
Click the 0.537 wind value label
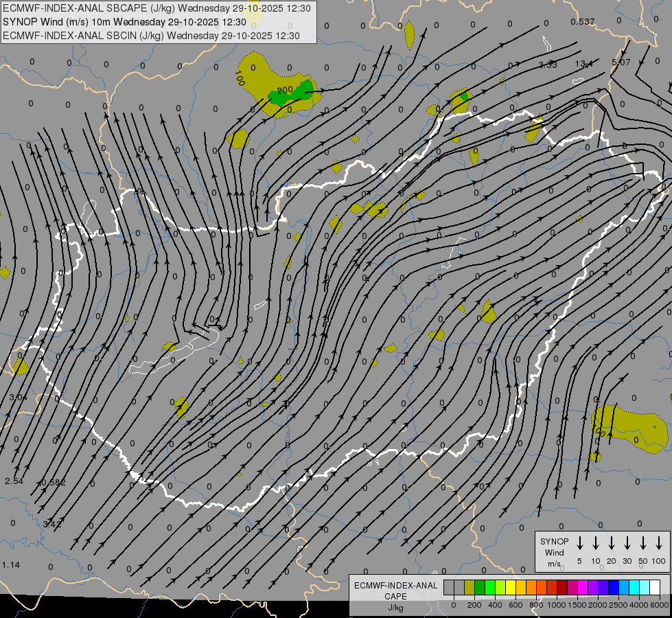(583, 21)
